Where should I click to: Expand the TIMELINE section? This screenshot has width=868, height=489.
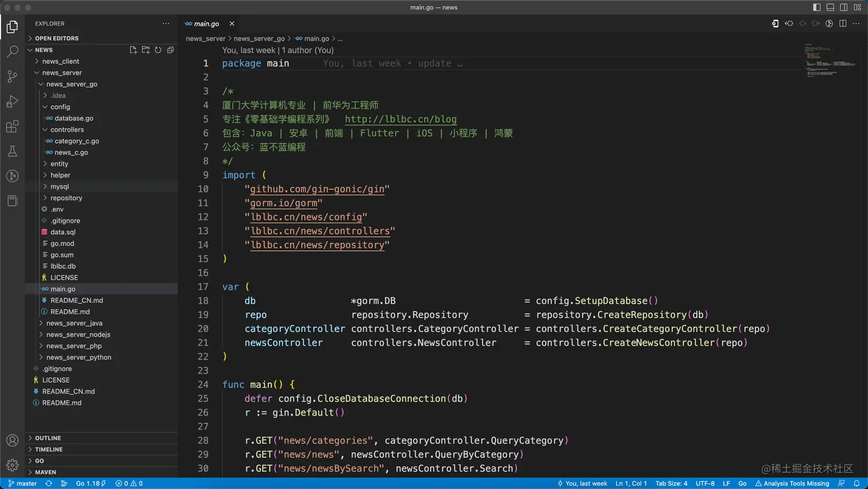click(x=101, y=449)
